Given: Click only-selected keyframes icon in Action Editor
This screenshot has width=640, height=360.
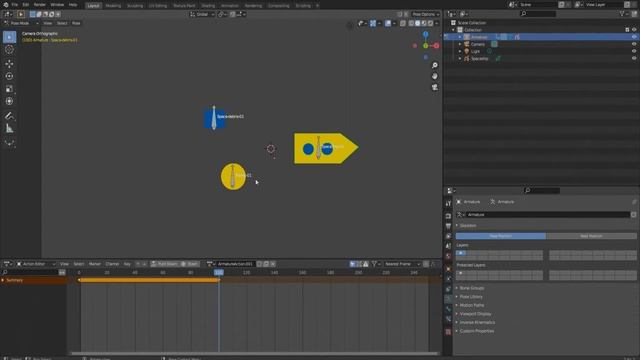Looking at the screenshot, I should pyautogui.click(x=352, y=264).
